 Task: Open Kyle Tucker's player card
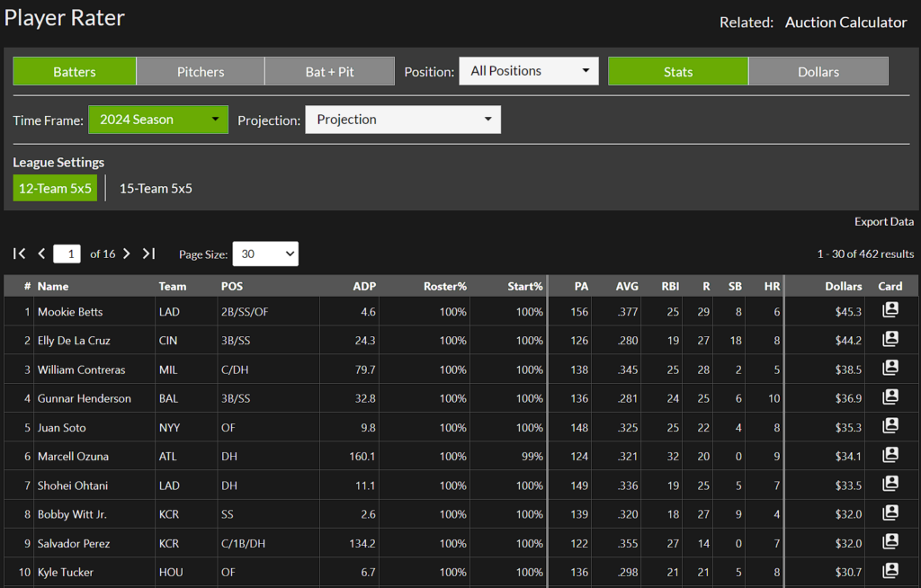pyautogui.click(x=890, y=571)
